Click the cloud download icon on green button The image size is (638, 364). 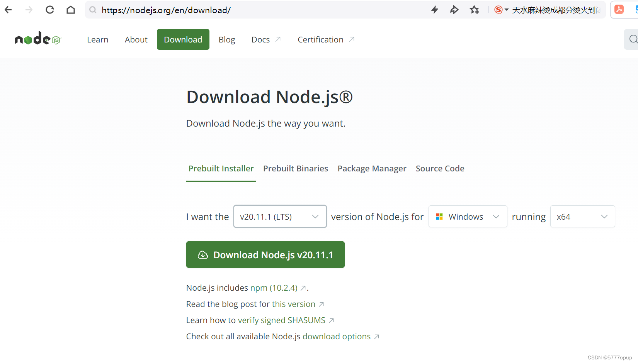203,255
